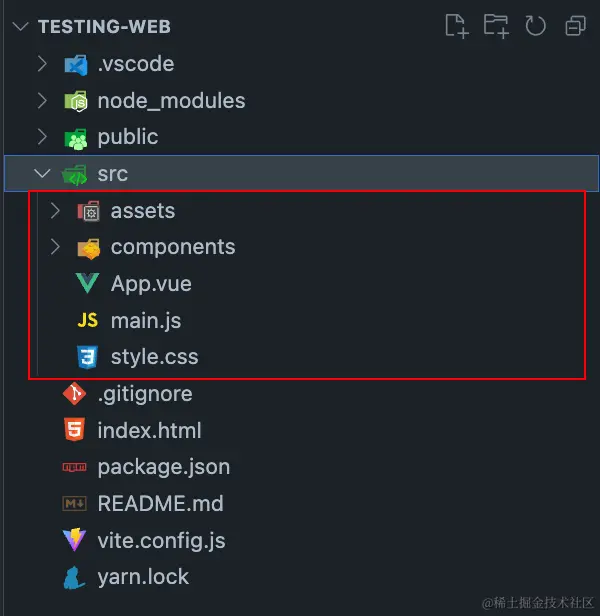Click the HTML5 icon beside index.html
Image resolution: width=600 pixels, height=616 pixels.
click(x=74, y=430)
